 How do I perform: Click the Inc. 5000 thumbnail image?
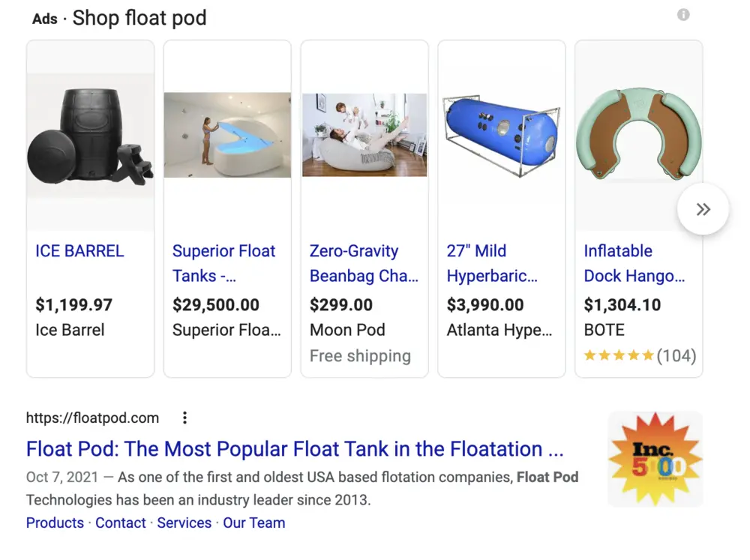(655, 458)
